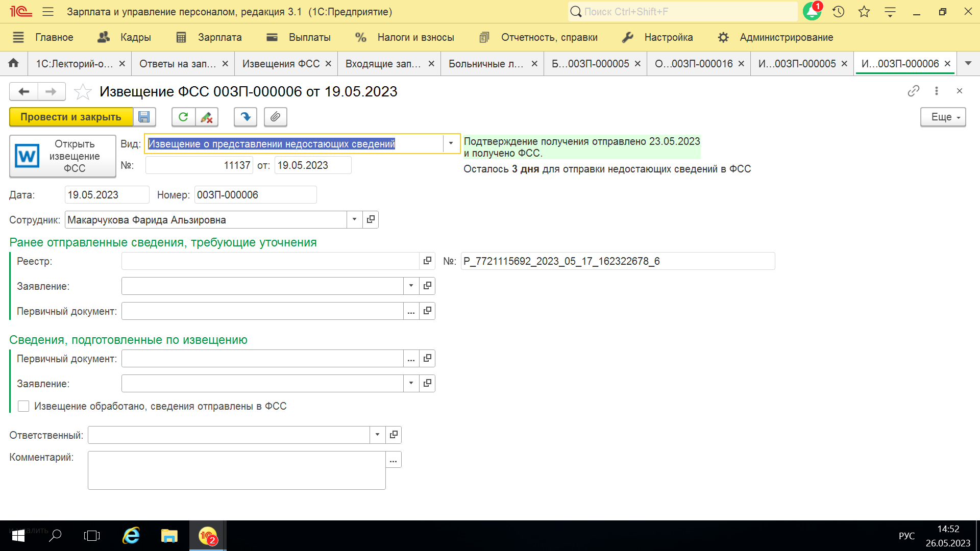This screenshot has height=551, width=980.
Task: Open linked object of lower Заявление field
Action: tap(427, 384)
